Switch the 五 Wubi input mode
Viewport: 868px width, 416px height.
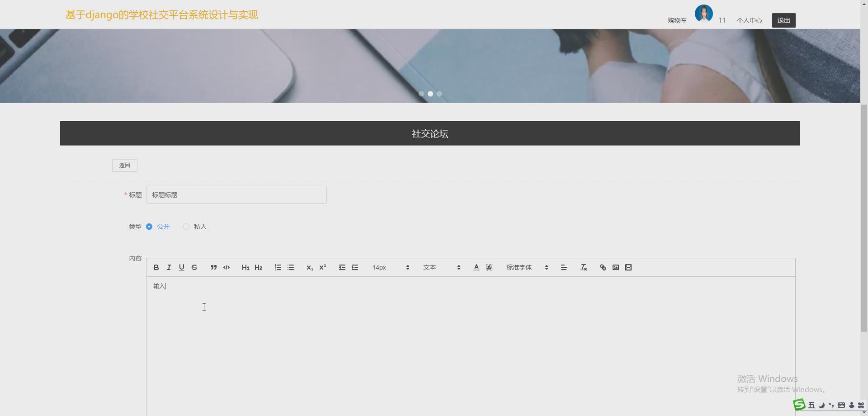click(x=811, y=405)
